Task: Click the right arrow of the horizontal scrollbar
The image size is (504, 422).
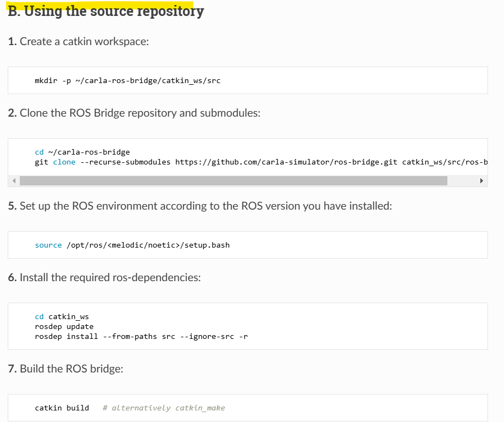Action: click(x=482, y=181)
